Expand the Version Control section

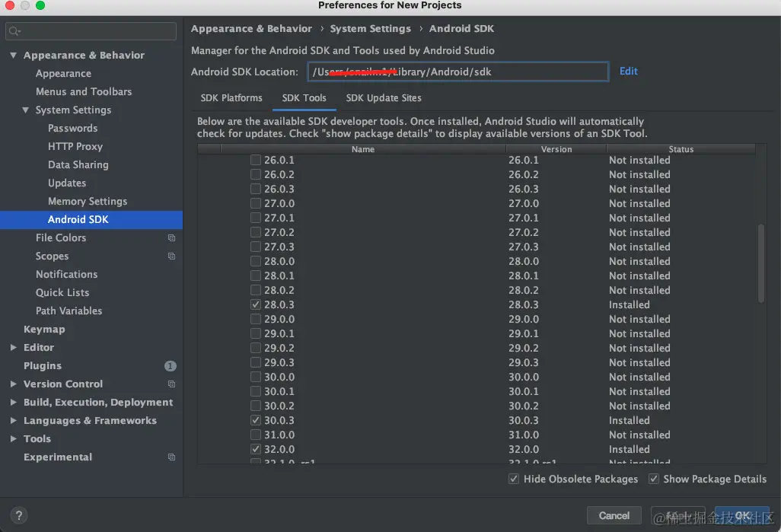coord(14,384)
